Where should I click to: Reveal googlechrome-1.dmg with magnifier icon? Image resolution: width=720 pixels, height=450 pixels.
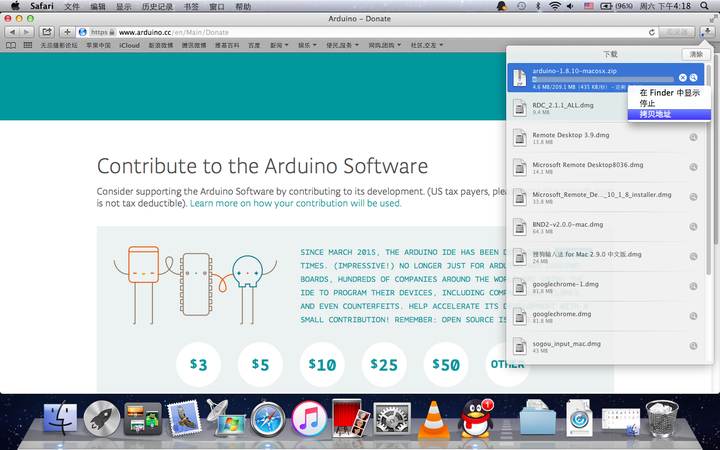point(693,286)
